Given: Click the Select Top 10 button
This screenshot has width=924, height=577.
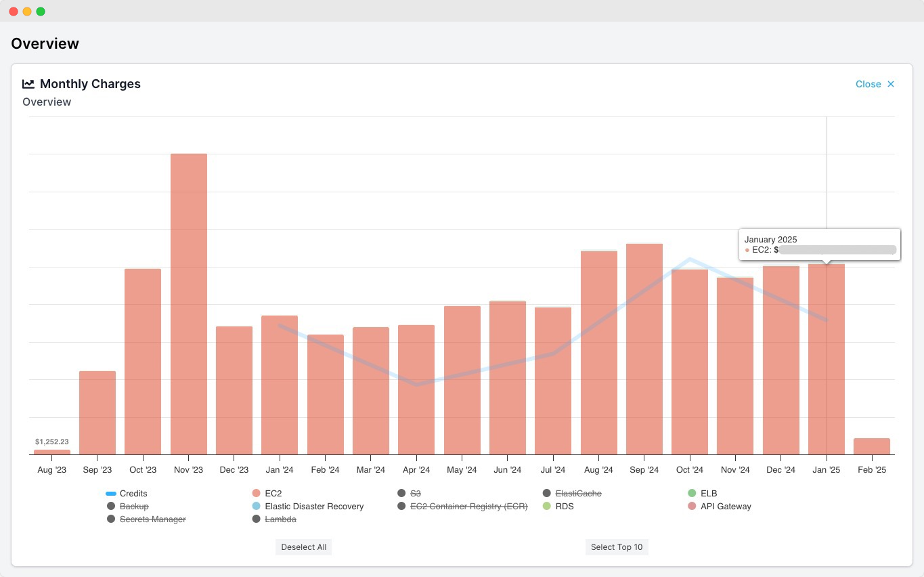Looking at the screenshot, I should pos(616,547).
